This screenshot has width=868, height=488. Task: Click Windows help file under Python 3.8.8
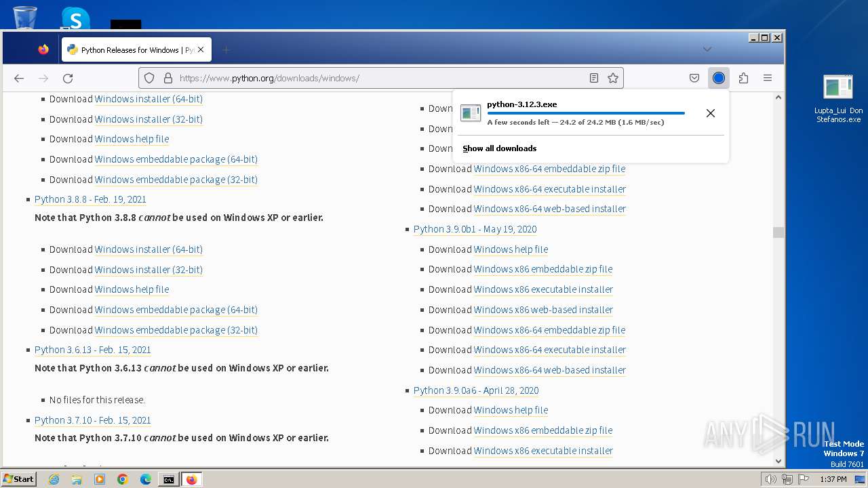coord(132,289)
